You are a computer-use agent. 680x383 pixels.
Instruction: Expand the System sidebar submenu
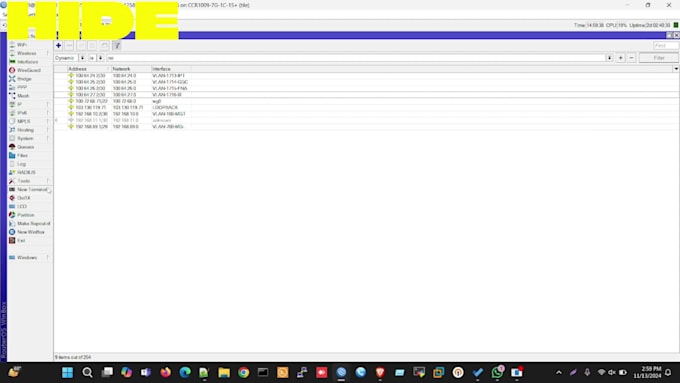coord(25,138)
